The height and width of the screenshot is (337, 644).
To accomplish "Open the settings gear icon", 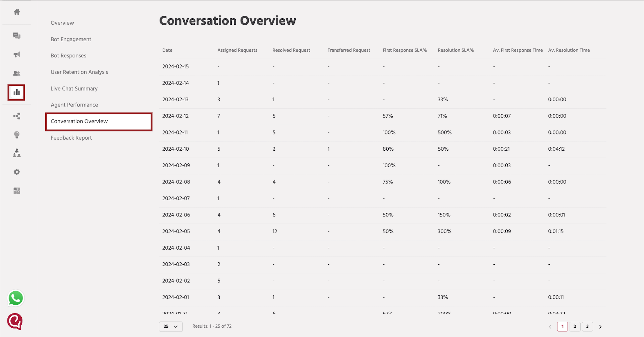I will (x=17, y=172).
